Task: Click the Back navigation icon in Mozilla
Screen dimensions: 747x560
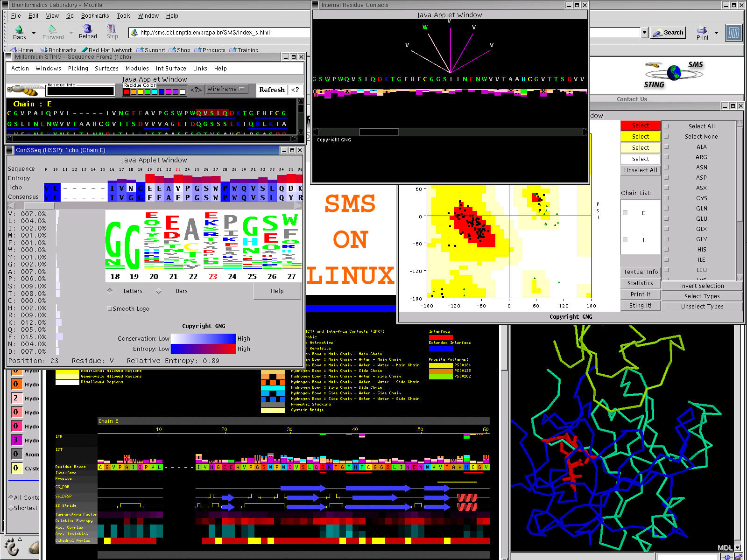Action: click(x=19, y=29)
